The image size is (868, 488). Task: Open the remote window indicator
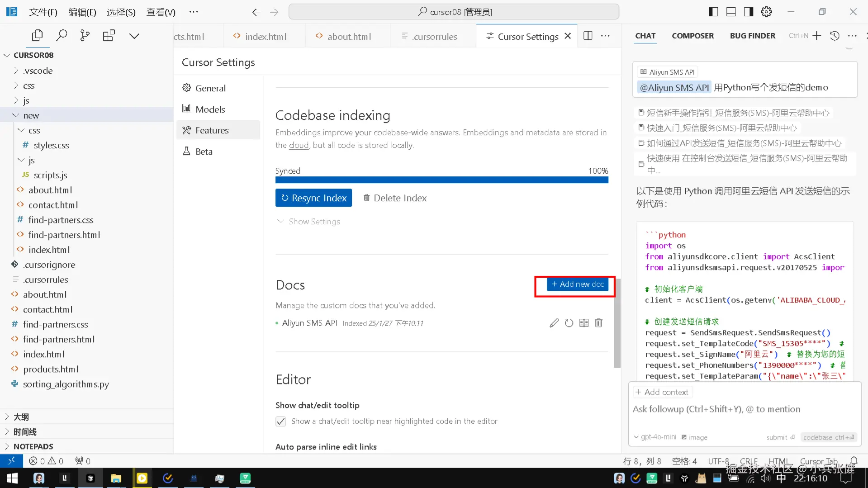click(x=11, y=461)
